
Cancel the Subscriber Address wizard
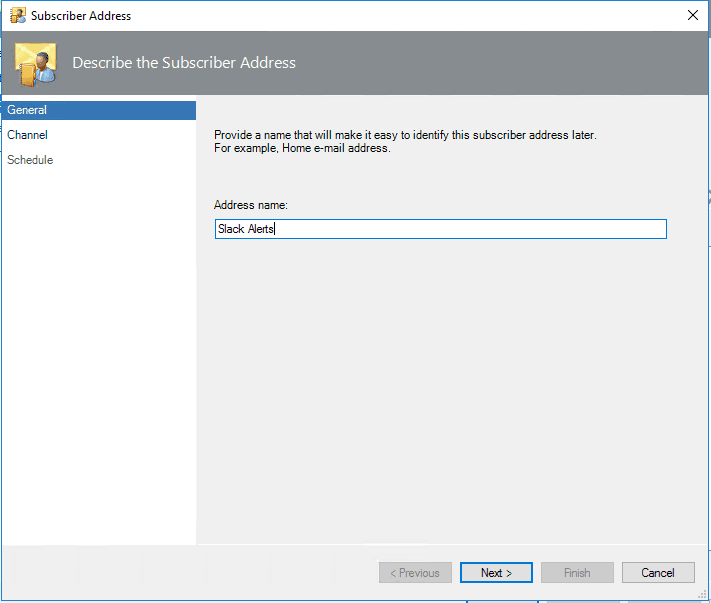click(x=658, y=573)
